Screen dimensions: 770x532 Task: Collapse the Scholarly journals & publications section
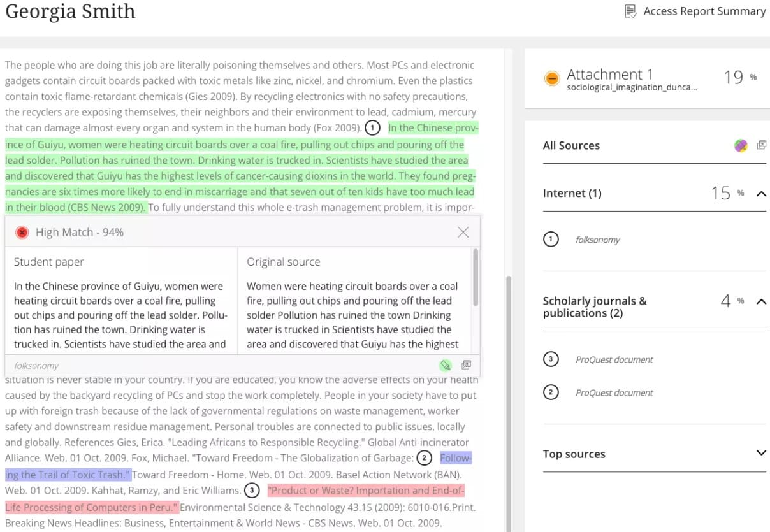761,301
